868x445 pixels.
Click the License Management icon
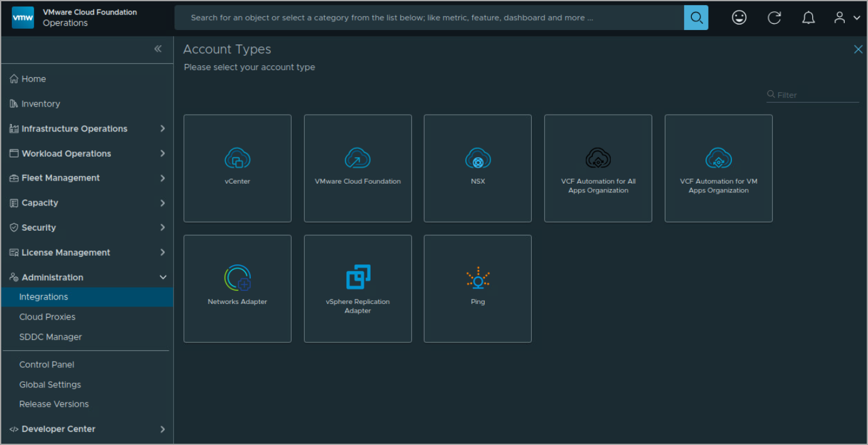coord(14,253)
